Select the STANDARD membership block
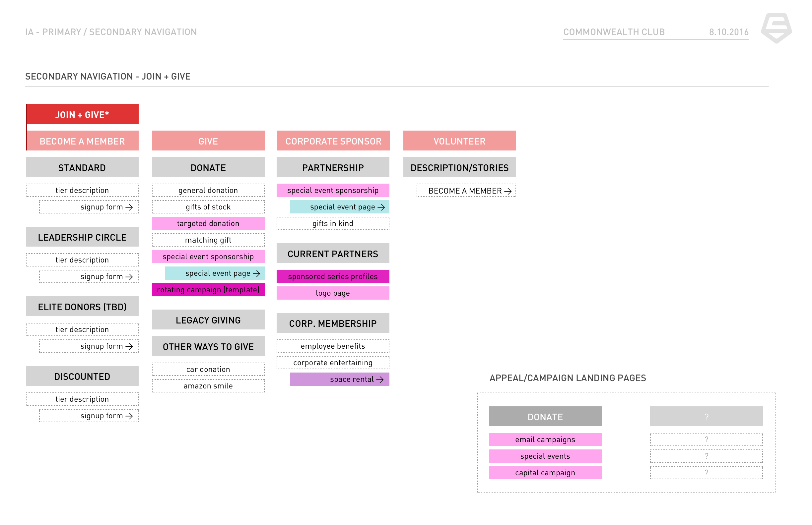The image size is (812, 525). coord(82,167)
